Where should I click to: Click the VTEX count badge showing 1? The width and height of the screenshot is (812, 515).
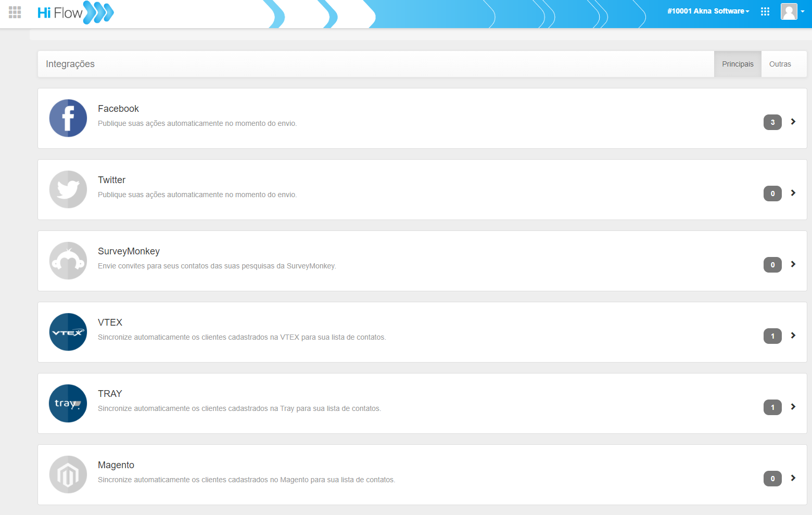point(772,336)
